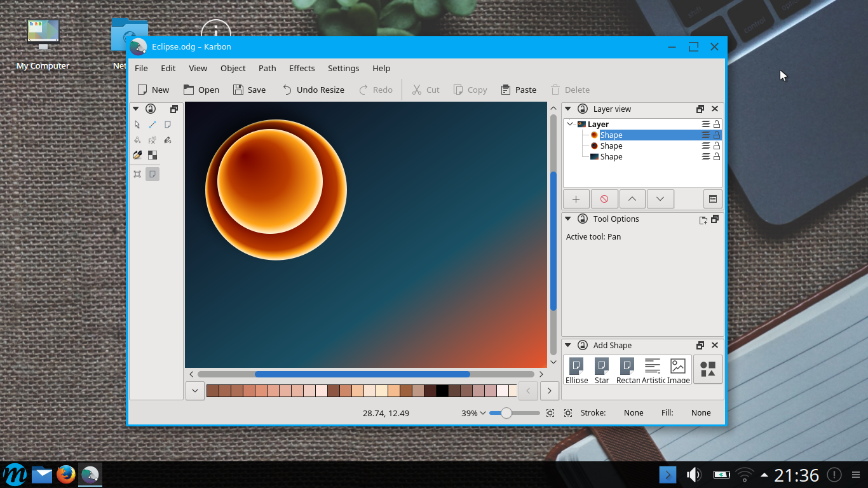Collapse the toolbox docker
The image size is (868, 488).
click(135, 109)
